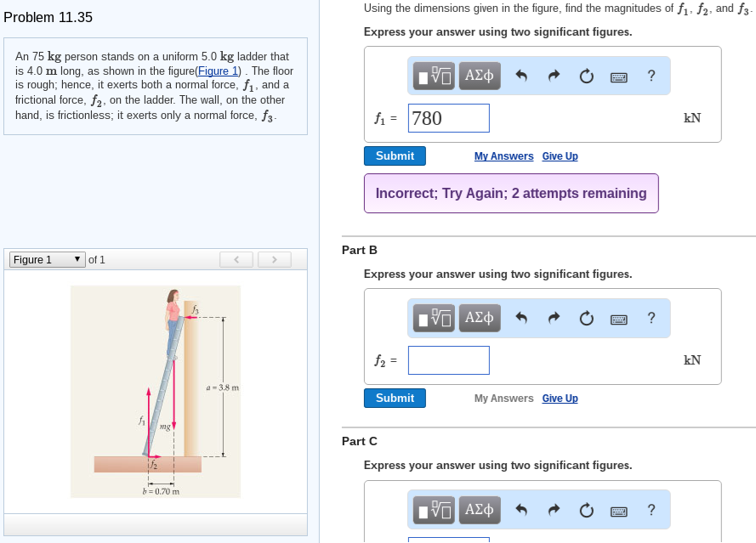This screenshot has height=543, width=756.
Task: Reset the f1 answer with the circular arrow
Action: 586,76
